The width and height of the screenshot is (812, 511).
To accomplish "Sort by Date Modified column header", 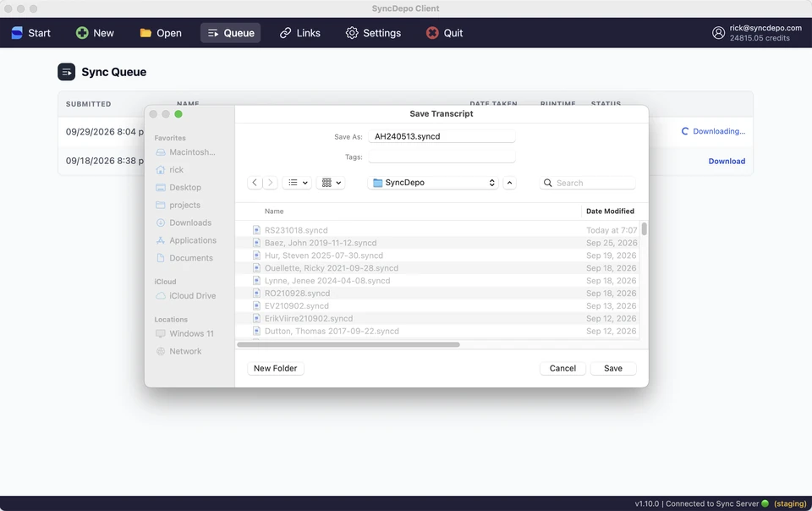I will (610, 212).
